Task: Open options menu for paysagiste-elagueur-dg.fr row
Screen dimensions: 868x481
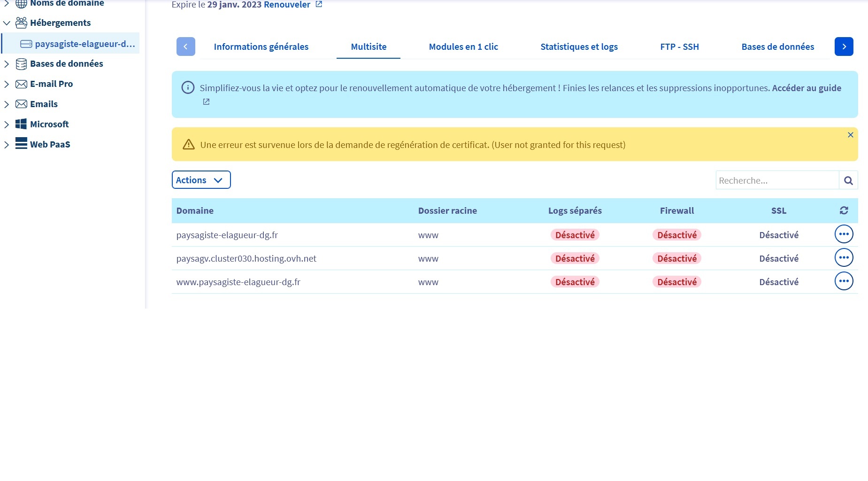Action: 844,234
